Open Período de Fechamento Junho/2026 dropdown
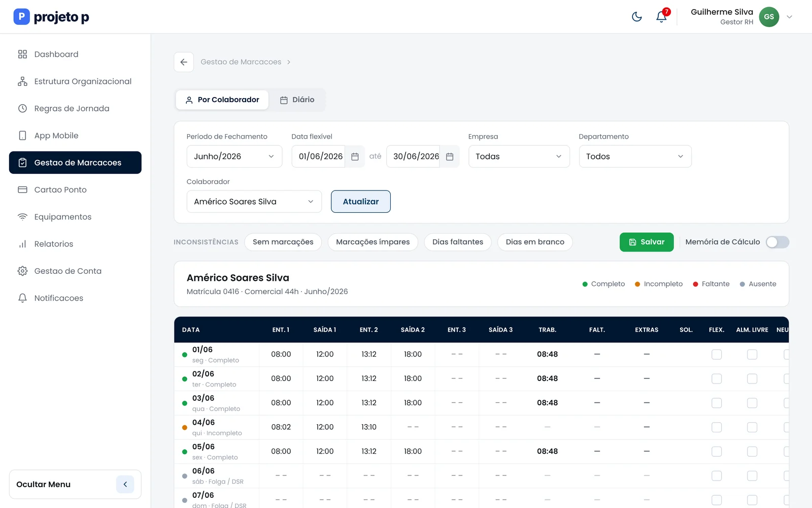The width and height of the screenshot is (812, 508). coord(234,156)
